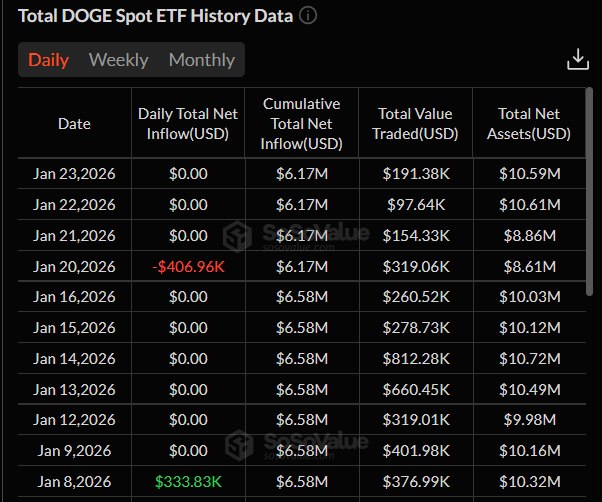Screen dimensions: 602x502
Task: Select the Jan 8,2026 date cell
Action: click(74, 484)
